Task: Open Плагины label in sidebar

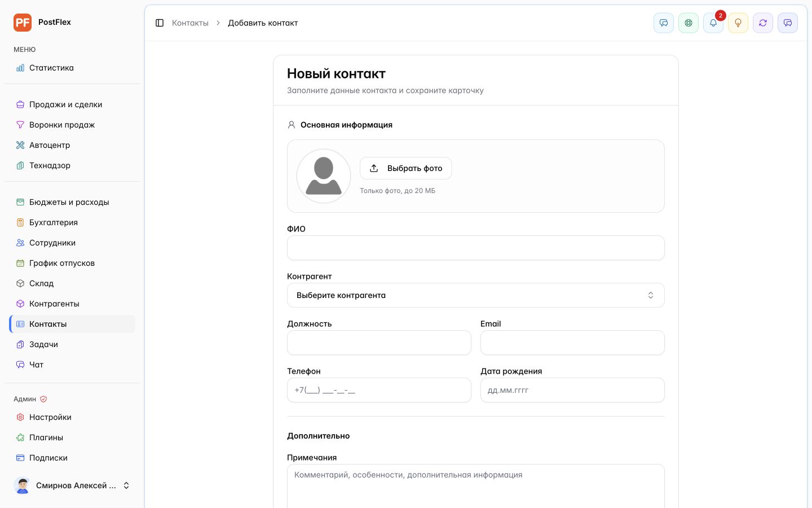Action: (x=46, y=437)
